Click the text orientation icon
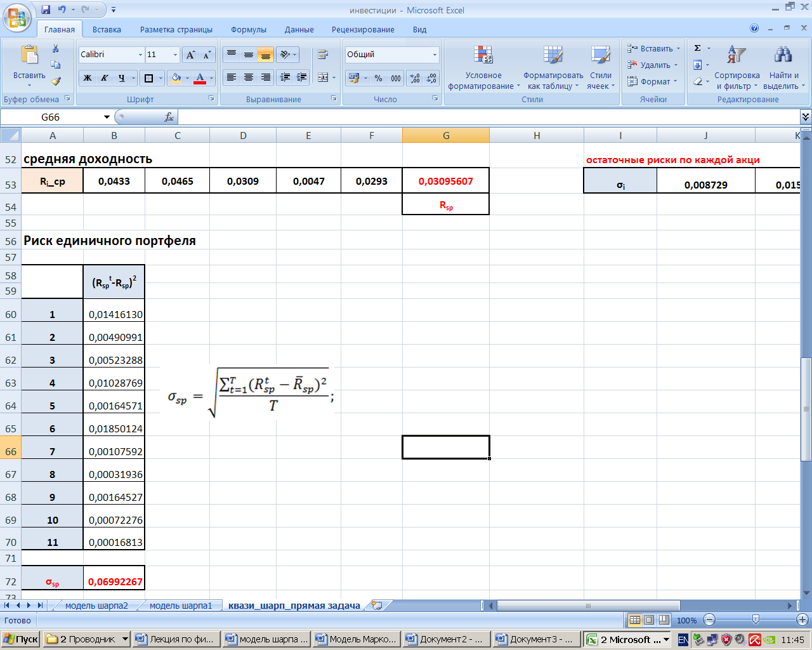 (285, 55)
